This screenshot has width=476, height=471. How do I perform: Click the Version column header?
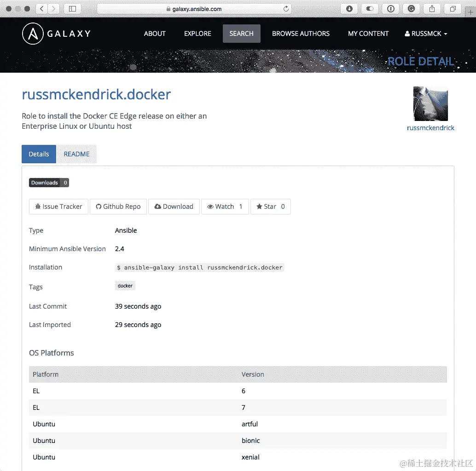(253, 374)
